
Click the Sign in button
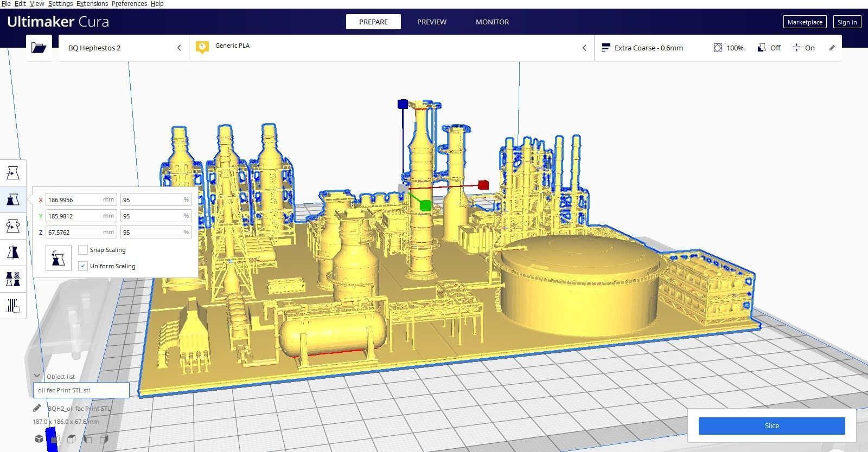(x=847, y=22)
